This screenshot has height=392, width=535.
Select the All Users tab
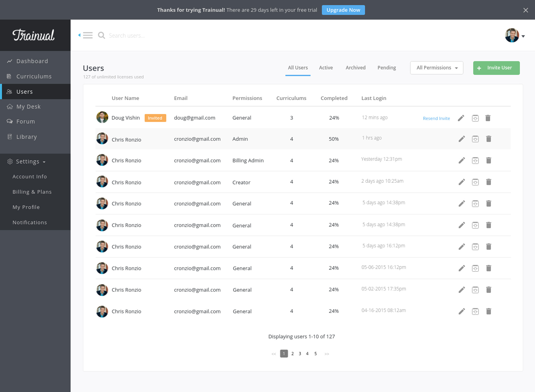pos(298,68)
